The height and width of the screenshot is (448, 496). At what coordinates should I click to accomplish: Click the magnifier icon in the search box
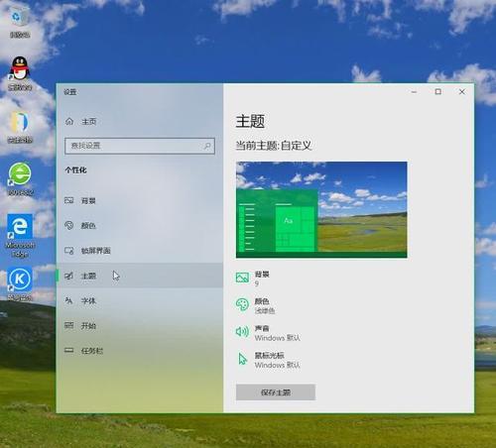pos(207,146)
